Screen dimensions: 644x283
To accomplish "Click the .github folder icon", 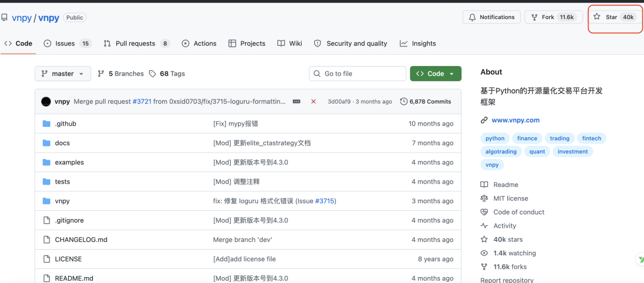I will pyautogui.click(x=47, y=124).
